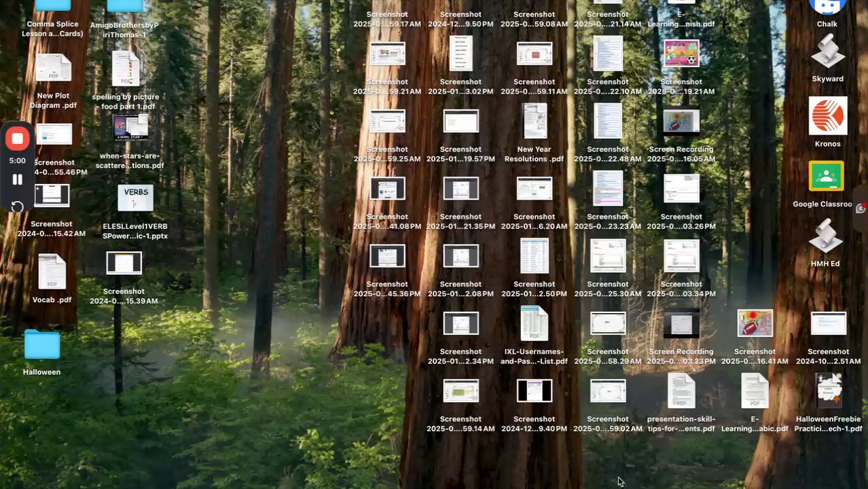Screen dimensions: 868x489
Task: Select screenshot ending 58.29 AM
Action: pos(608,323)
